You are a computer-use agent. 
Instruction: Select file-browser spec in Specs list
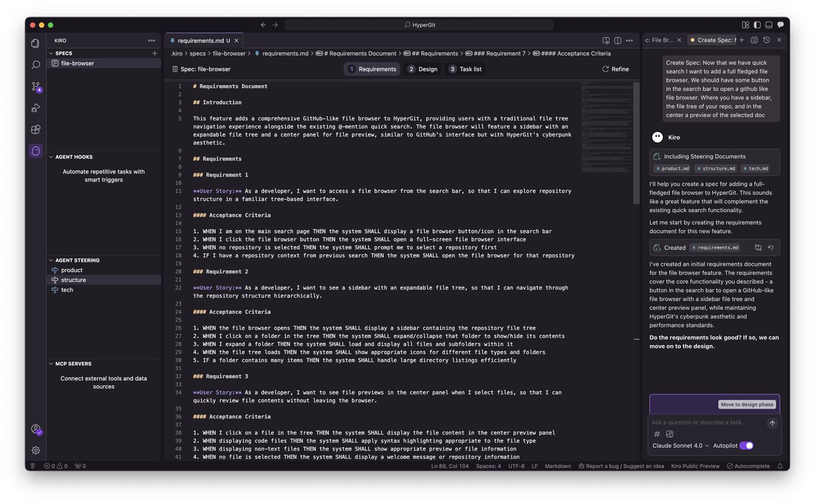click(x=104, y=63)
